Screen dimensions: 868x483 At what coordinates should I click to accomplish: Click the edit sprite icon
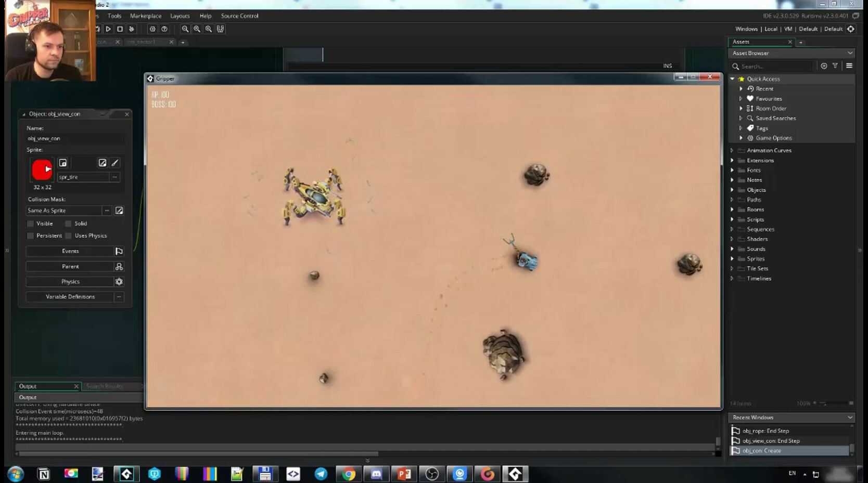tap(103, 163)
